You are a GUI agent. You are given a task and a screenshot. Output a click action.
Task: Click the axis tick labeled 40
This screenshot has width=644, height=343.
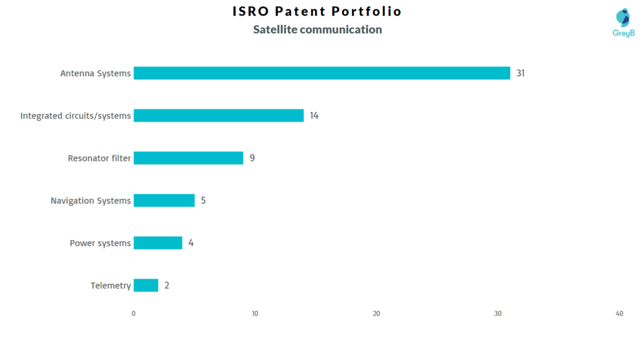[619, 313]
